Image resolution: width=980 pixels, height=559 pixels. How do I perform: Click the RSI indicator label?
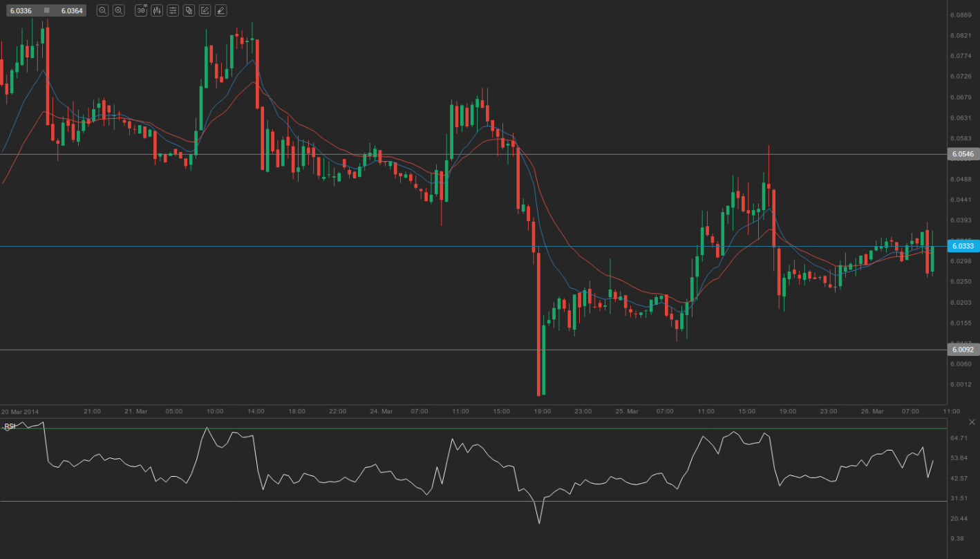click(x=10, y=426)
